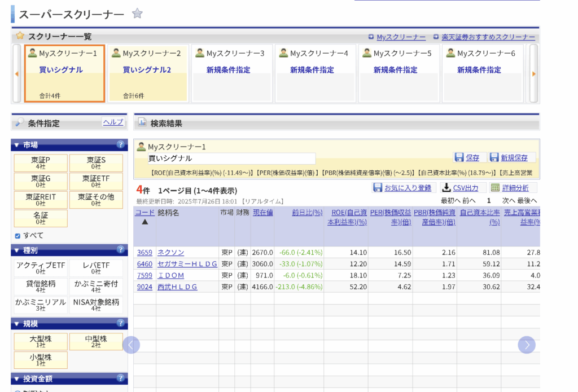Toggle the 東証REIT market filter

pos(41,200)
